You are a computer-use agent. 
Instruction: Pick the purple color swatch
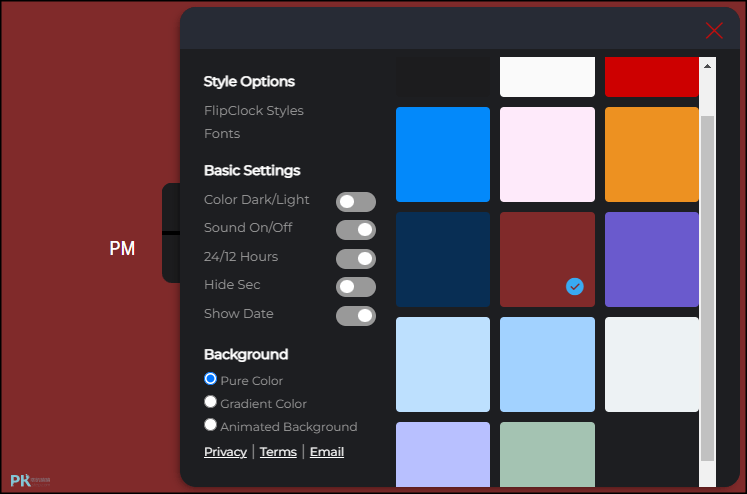pyautogui.click(x=652, y=259)
